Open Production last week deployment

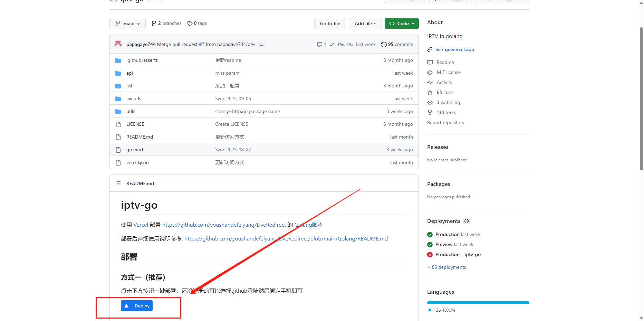(458, 234)
